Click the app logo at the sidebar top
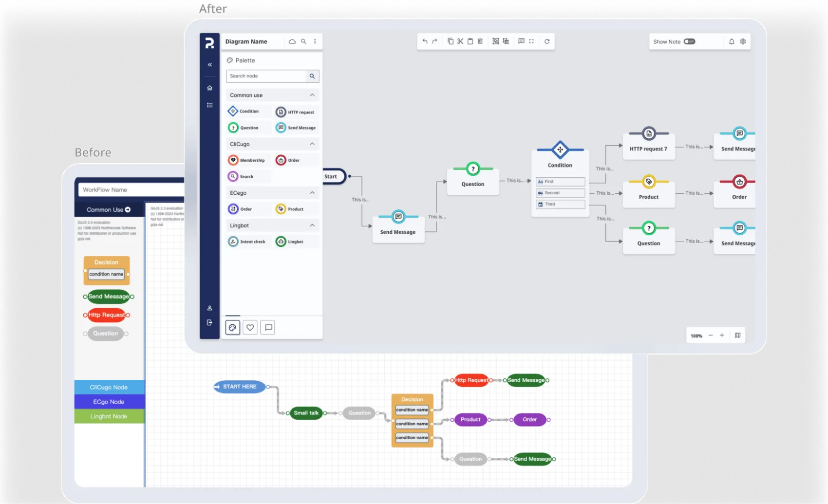Viewport: 828px width, 504px height. tap(209, 43)
